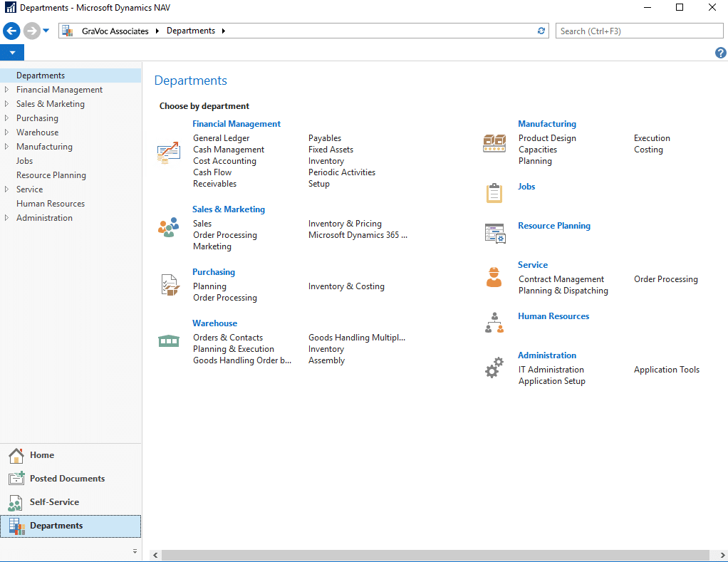Screen dimensions: 728x562
Task: Open Product Design under Manufacturing
Action: [x=547, y=138]
